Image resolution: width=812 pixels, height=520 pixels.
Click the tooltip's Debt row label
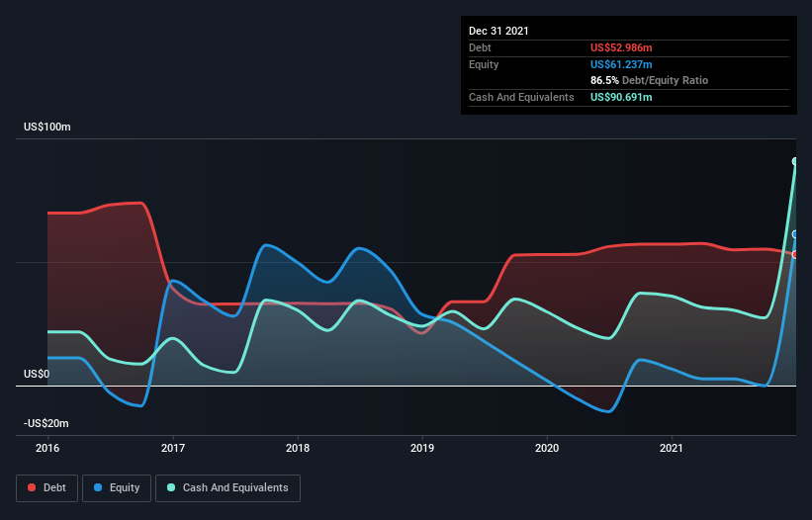tap(480, 47)
